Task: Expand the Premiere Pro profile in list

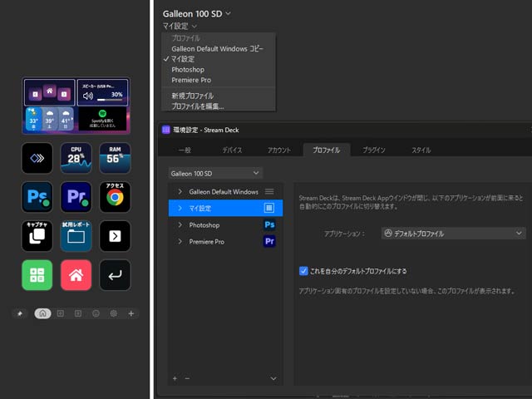Action: (180, 242)
